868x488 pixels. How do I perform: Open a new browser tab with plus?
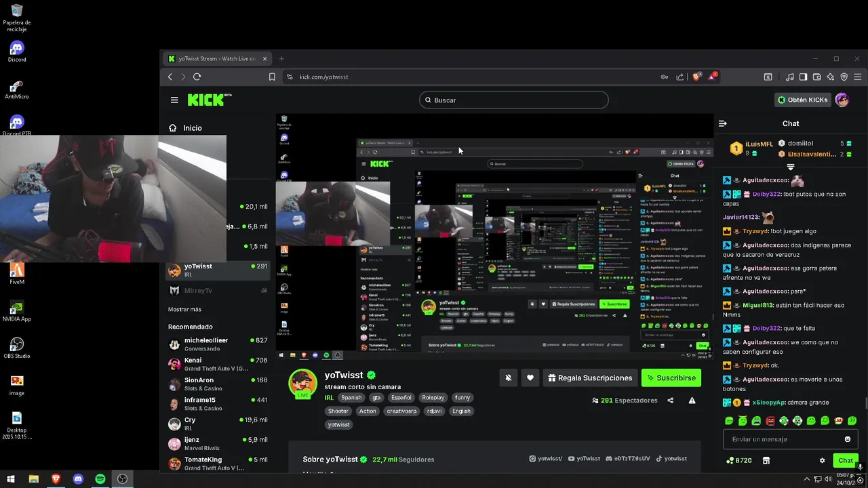tap(281, 58)
